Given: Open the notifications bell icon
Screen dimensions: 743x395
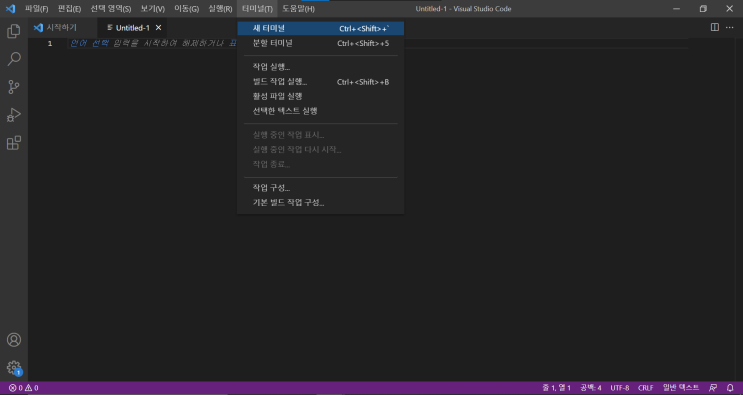Looking at the screenshot, I should [x=730, y=388].
